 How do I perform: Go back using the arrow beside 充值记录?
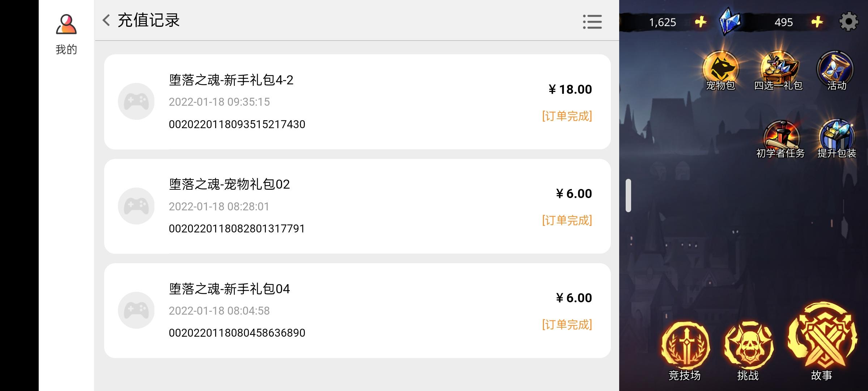click(106, 20)
